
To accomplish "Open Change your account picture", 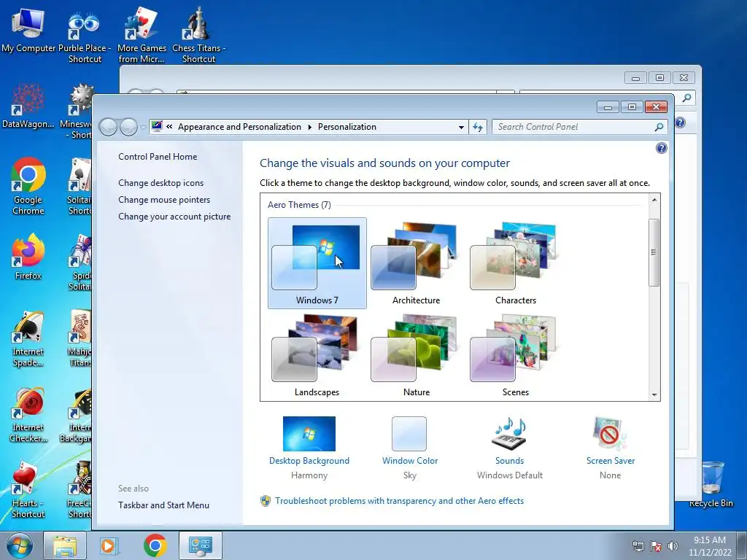I will click(x=174, y=216).
